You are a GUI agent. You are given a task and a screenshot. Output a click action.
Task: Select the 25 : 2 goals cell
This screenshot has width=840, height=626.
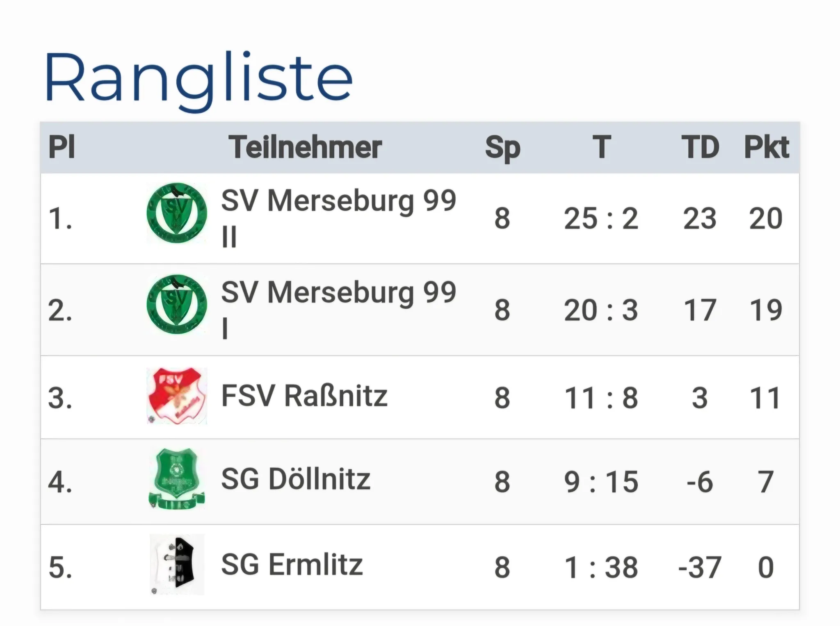tap(601, 219)
